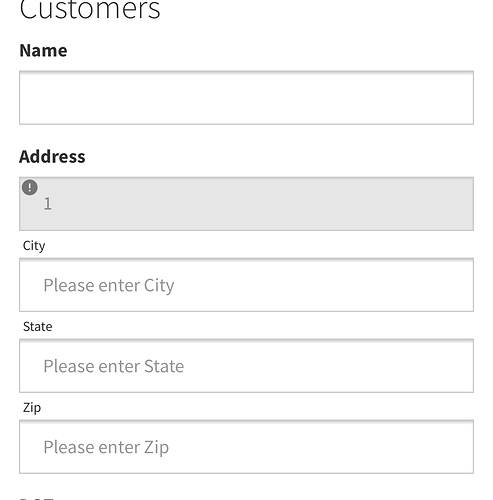Select the small State label
The width and height of the screenshot is (493, 500).
pos(38,327)
